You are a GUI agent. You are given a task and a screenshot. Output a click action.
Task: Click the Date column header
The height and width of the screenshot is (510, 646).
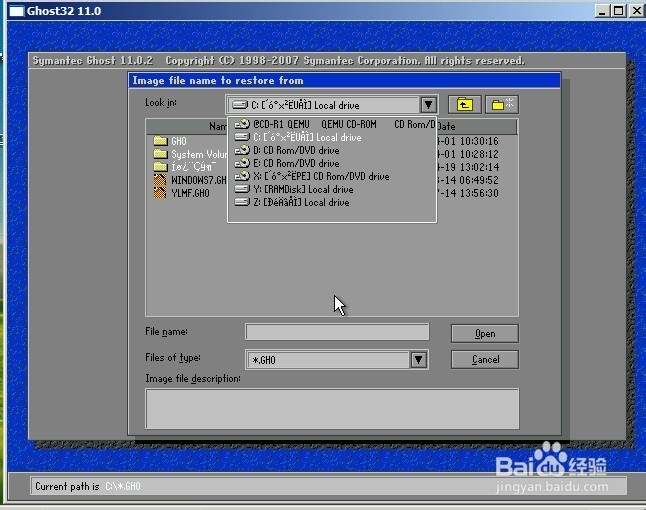[x=477, y=126]
